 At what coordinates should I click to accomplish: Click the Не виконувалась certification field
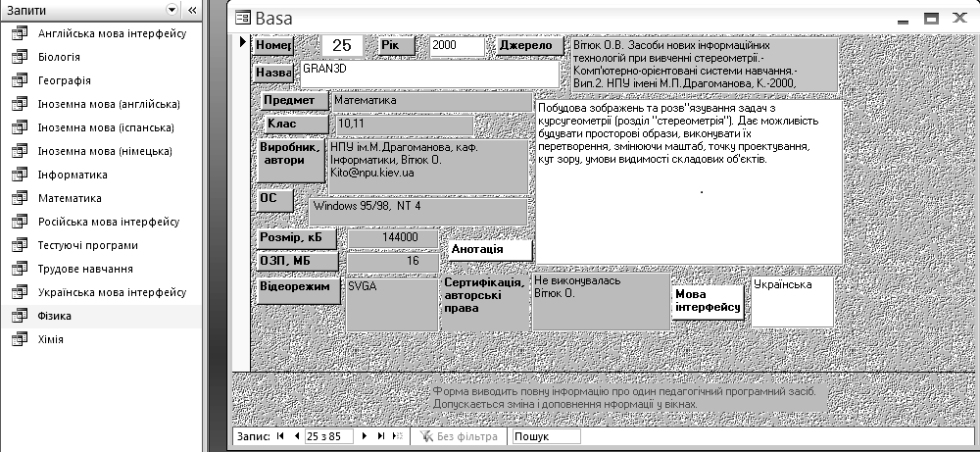click(x=602, y=301)
